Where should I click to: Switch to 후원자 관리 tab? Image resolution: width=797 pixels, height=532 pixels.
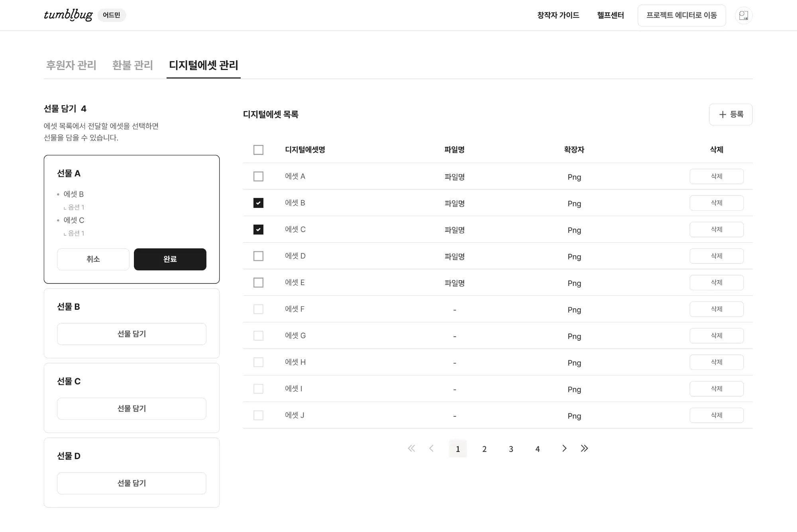pyautogui.click(x=71, y=65)
